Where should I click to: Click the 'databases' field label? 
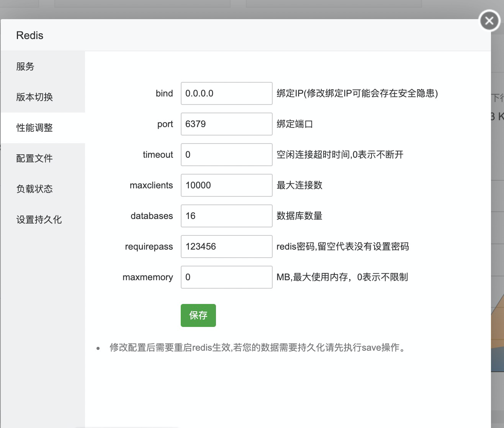click(152, 216)
